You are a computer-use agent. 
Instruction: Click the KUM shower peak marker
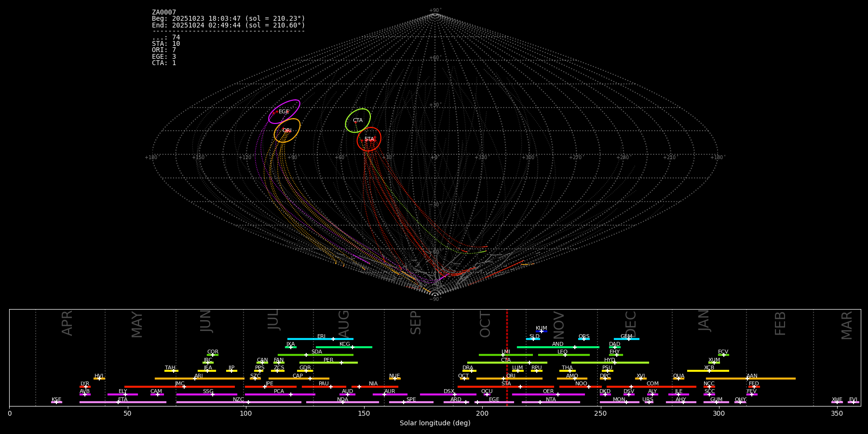pyautogui.click(x=541, y=331)
